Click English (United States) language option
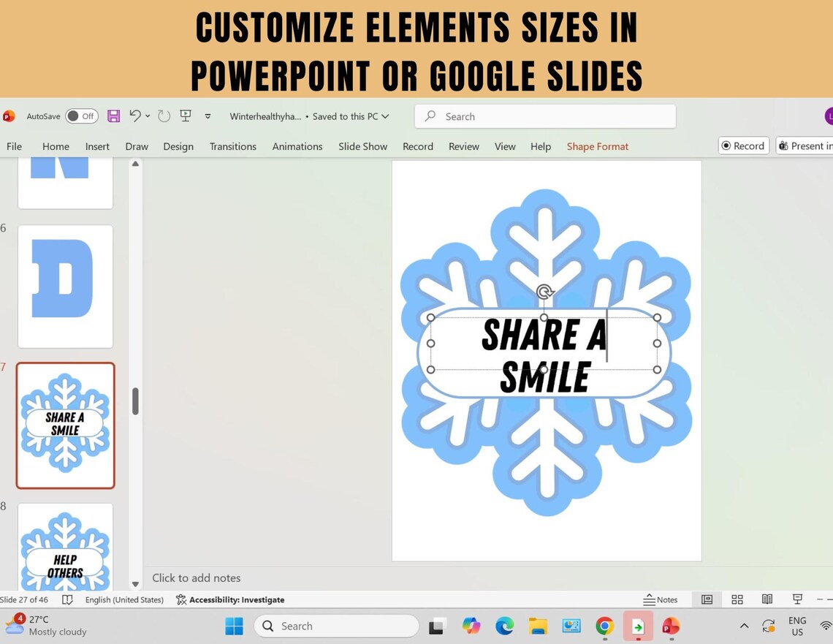Screen dimensions: 833x644 click(x=124, y=599)
